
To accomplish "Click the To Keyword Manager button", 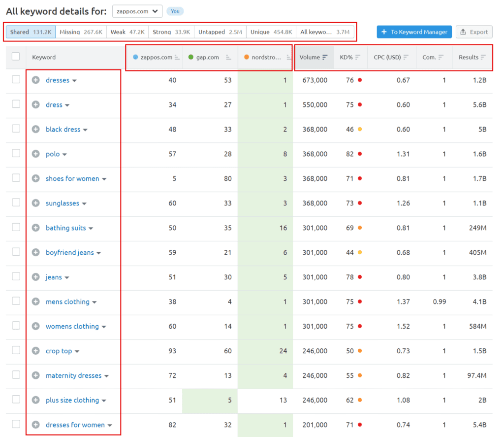I will (x=414, y=32).
